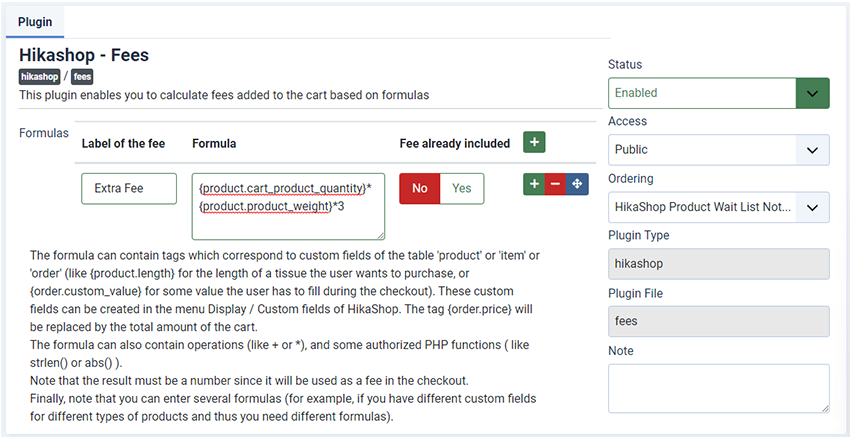Click the green Status chevron arrow

point(812,93)
